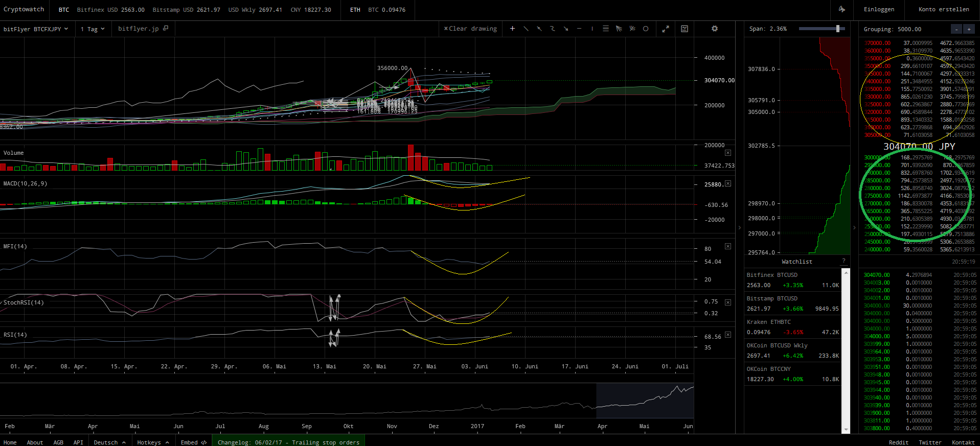This screenshot has height=446, width=980.
Task: Open the bitFlyer BTCFXJPY market dropdown
Action: coord(36,29)
